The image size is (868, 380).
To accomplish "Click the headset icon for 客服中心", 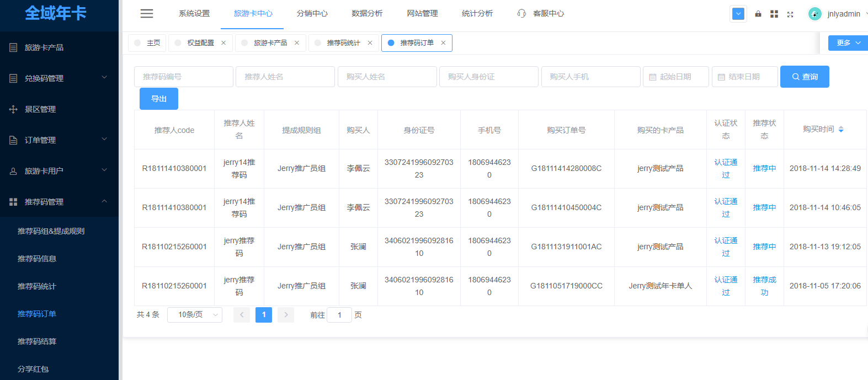I will 521,13.
